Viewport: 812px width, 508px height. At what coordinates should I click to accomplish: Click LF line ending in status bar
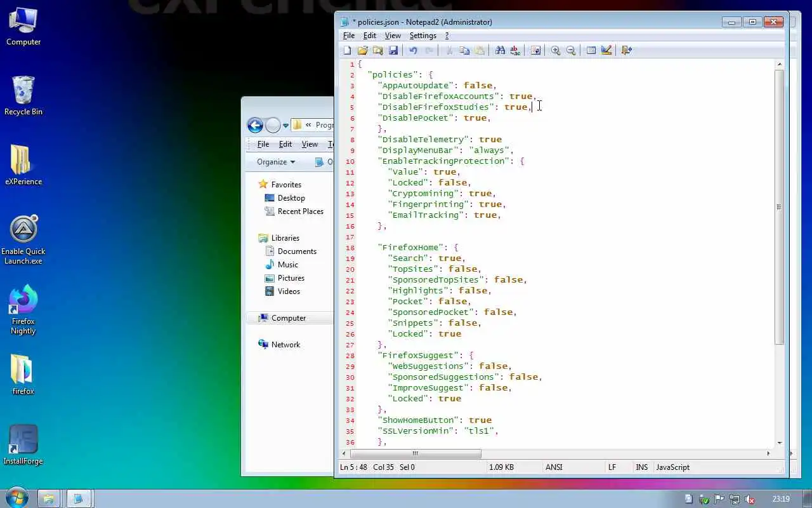click(x=612, y=467)
